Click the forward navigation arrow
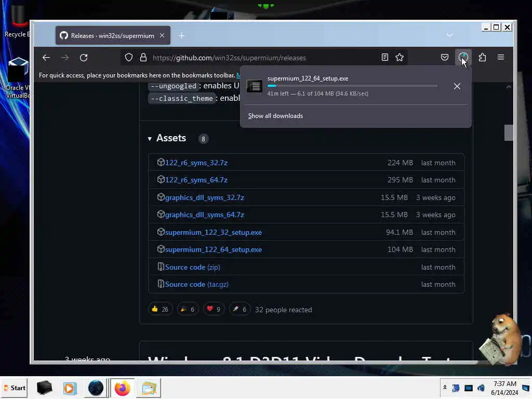The height and width of the screenshot is (399, 532). click(x=64, y=58)
